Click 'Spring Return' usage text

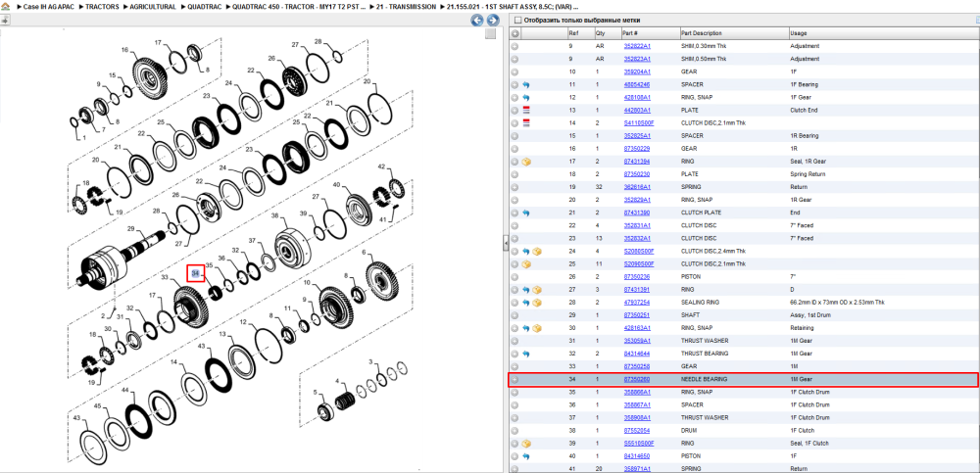coord(808,174)
